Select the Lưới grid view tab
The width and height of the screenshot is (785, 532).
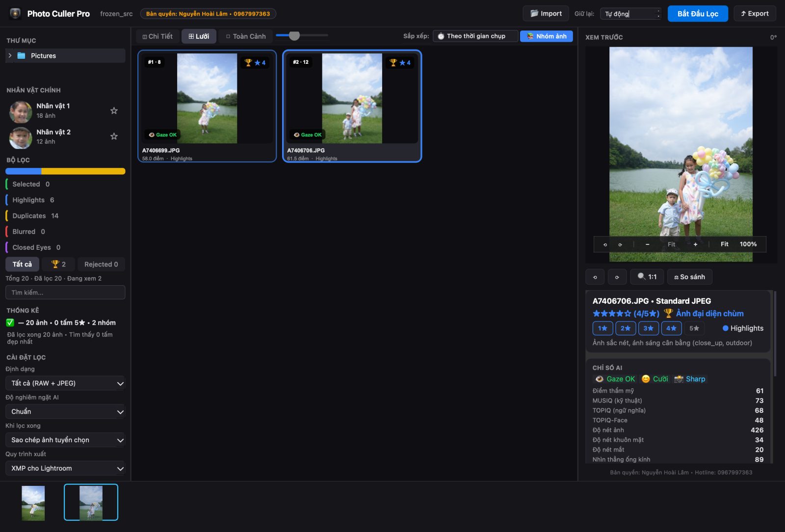[199, 36]
